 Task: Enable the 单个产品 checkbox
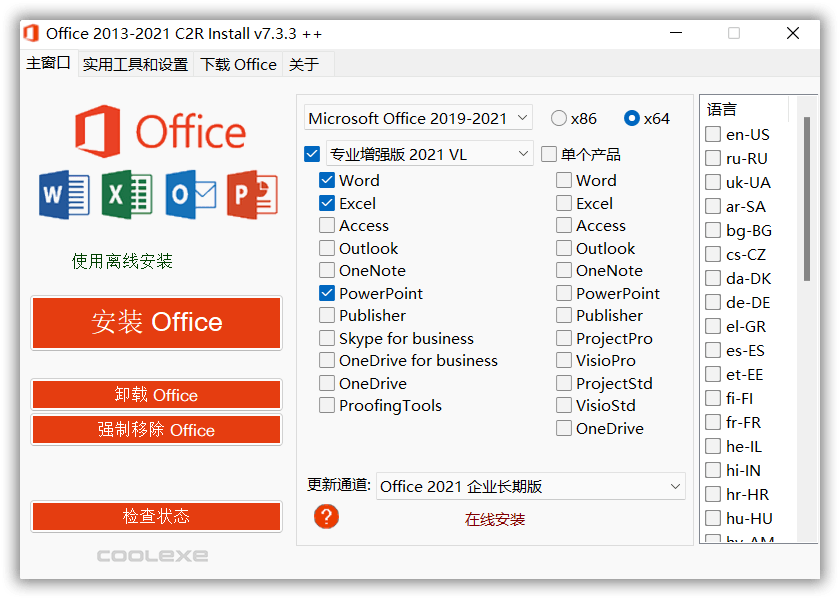549,154
